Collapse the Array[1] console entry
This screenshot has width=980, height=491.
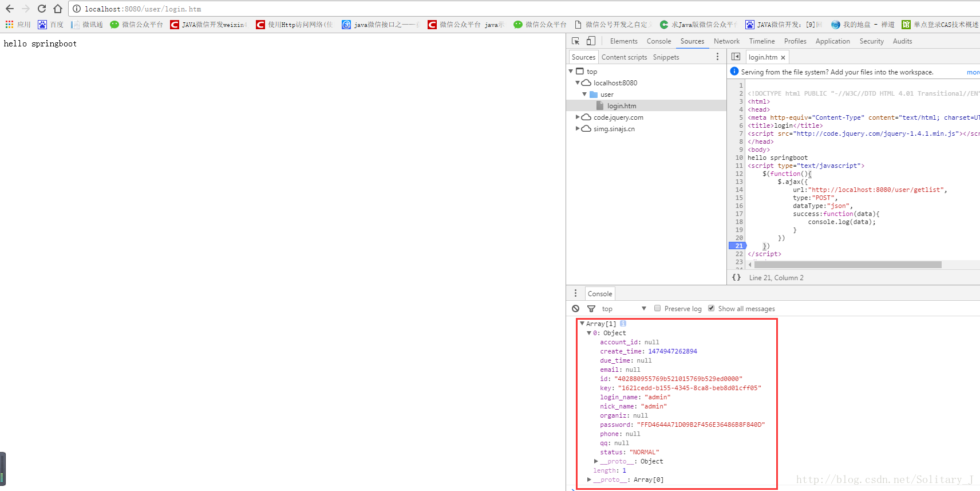pyautogui.click(x=582, y=324)
